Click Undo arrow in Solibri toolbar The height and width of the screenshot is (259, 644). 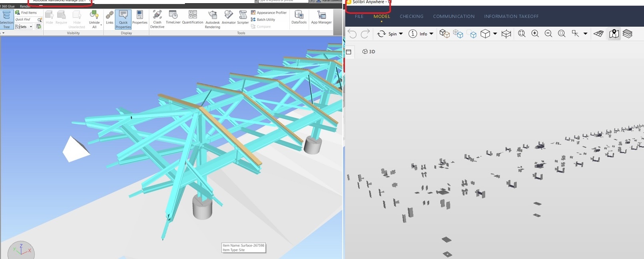pyautogui.click(x=352, y=34)
